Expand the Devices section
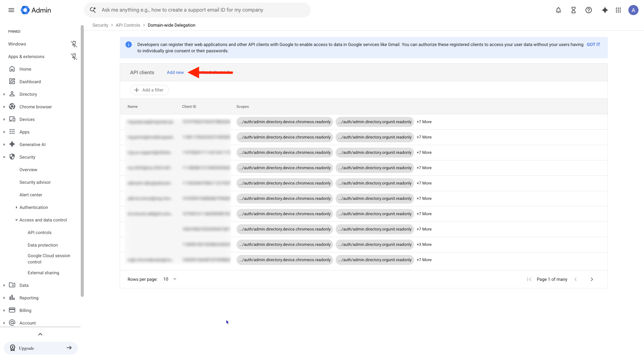This screenshot has width=644, height=362. [x=4, y=119]
